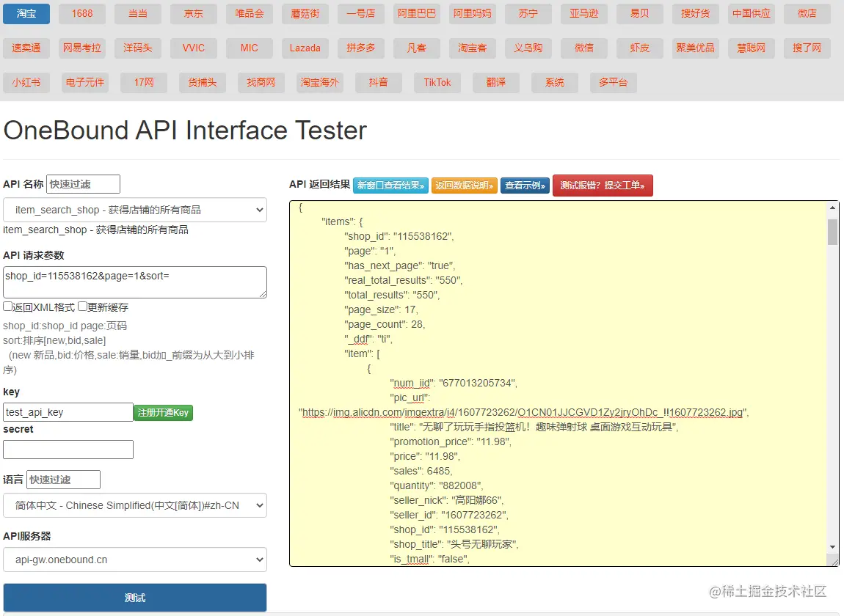Viewport: 844px width, 616px height.
Task: Switch to the 1688 platform tab
Action: coord(82,13)
